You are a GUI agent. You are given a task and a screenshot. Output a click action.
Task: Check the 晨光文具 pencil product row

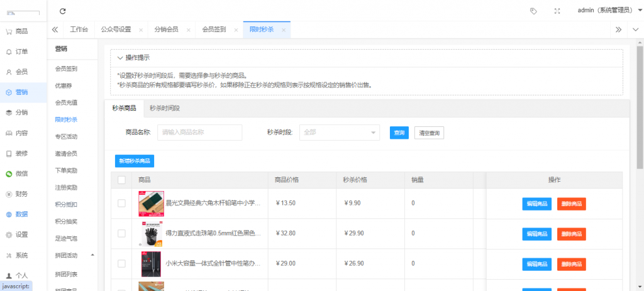[x=122, y=203]
